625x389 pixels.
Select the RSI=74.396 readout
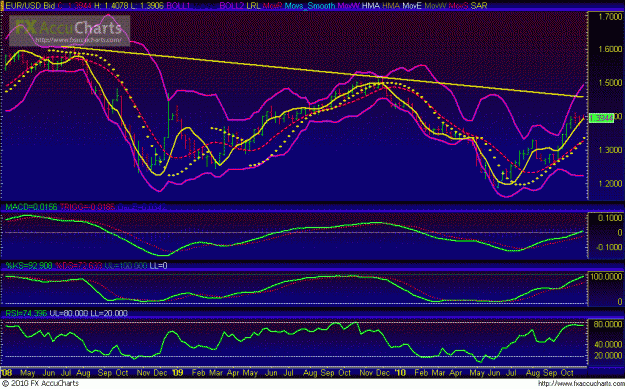tap(26, 314)
